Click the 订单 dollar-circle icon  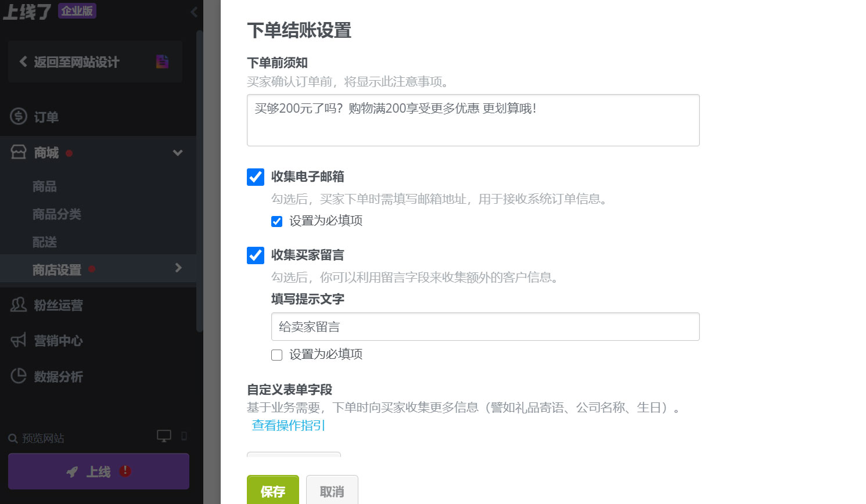(18, 116)
